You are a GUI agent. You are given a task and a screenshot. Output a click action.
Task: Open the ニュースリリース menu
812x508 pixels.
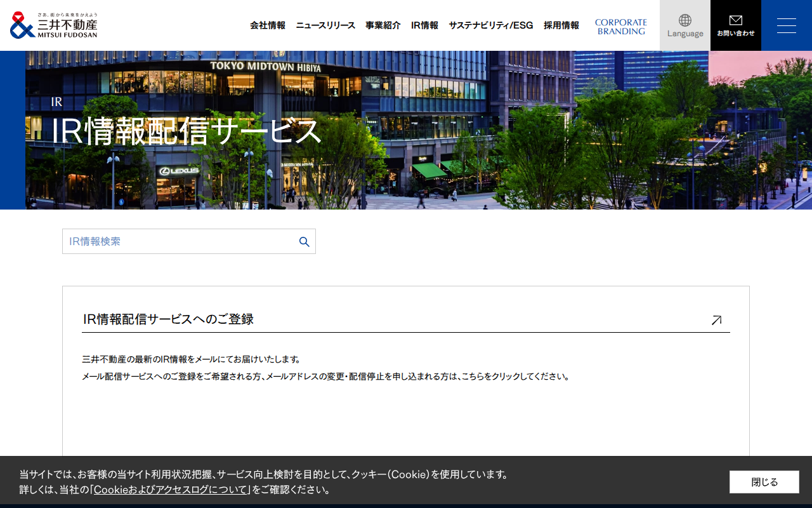click(325, 25)
